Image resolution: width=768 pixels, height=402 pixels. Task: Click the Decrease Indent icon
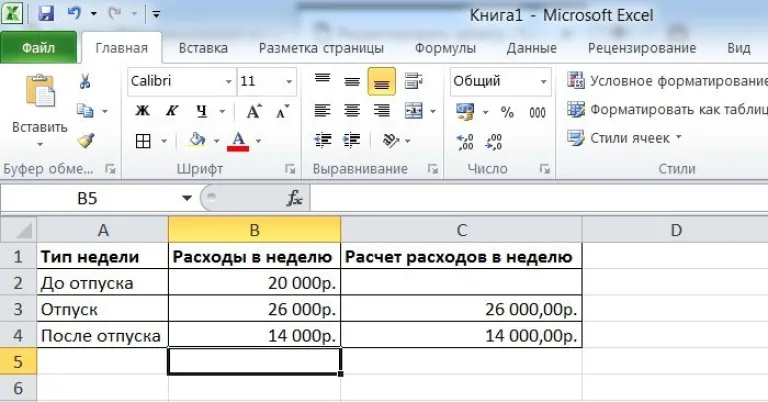click(x=322, y=141)
